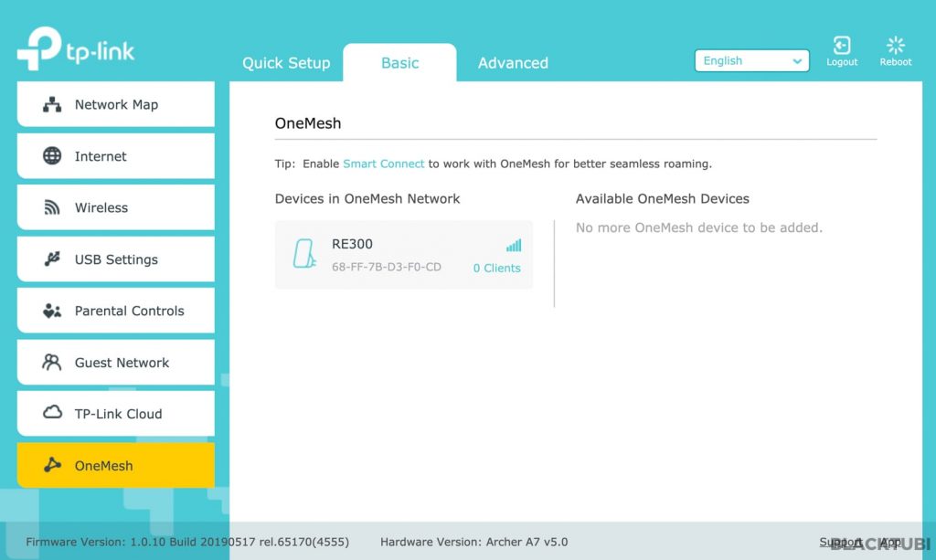Screen dimensions: 936x560
Task: Click the Internet globe icon
Action: click(x=52, y=155)
